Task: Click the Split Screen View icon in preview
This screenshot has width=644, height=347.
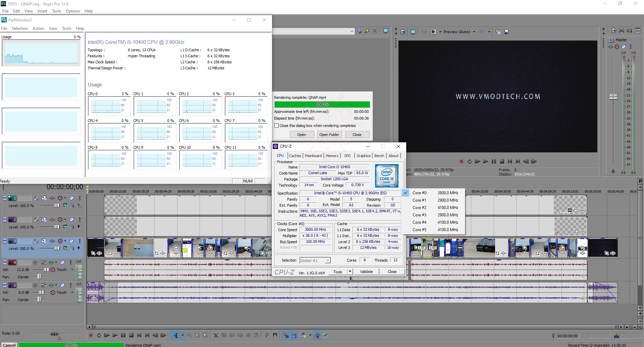Action: [x=433, y=32]
